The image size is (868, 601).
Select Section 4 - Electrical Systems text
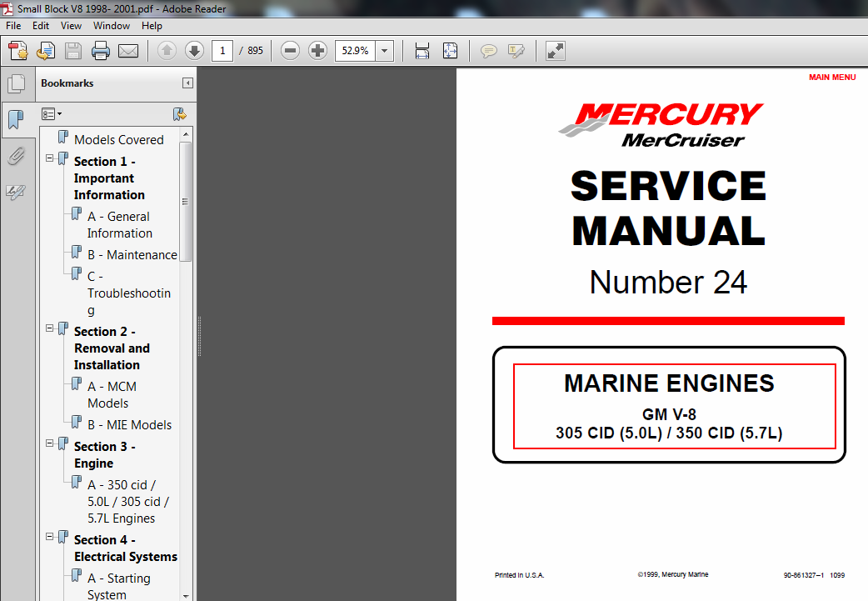tap(126, 548)
